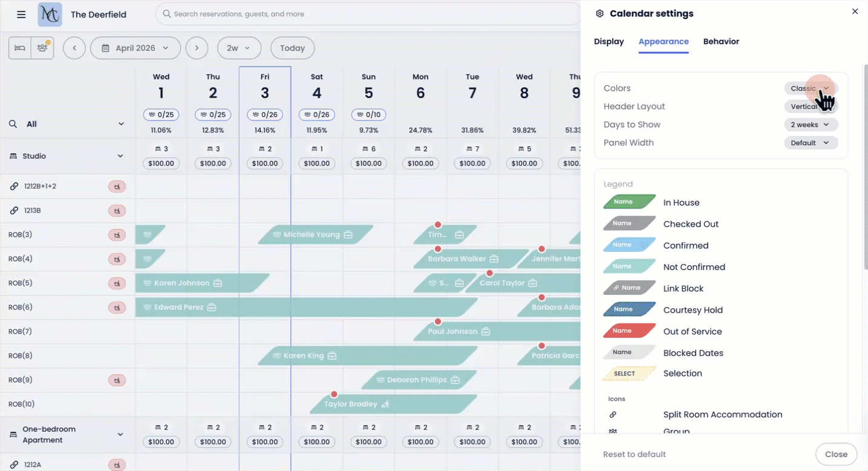Screen dimensions: 868x471
Task: Switch to groups calendar view
Action: pyautogui.click(x=42, y=48)
